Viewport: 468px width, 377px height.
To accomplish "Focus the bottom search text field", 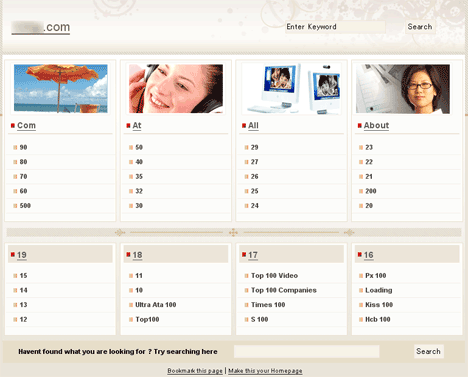I will click(307, 351).
